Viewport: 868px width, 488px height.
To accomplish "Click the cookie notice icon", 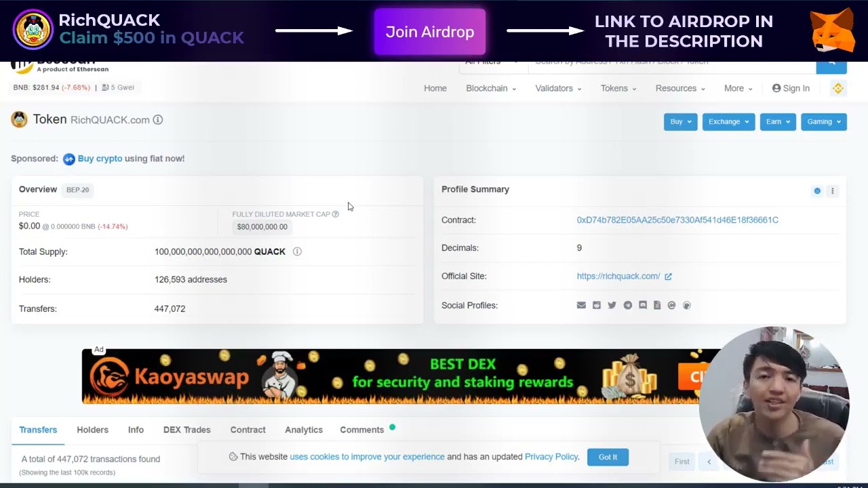I will pos(233,457).
